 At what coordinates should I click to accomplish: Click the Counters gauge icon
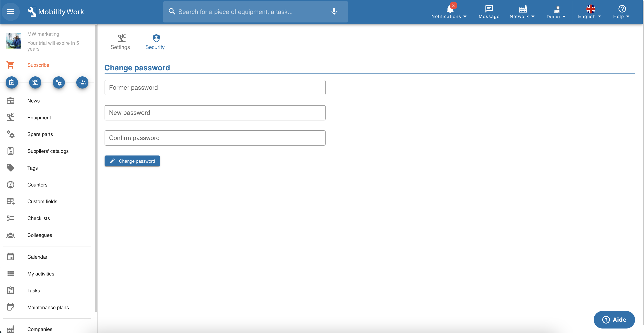tap(11, 184)
